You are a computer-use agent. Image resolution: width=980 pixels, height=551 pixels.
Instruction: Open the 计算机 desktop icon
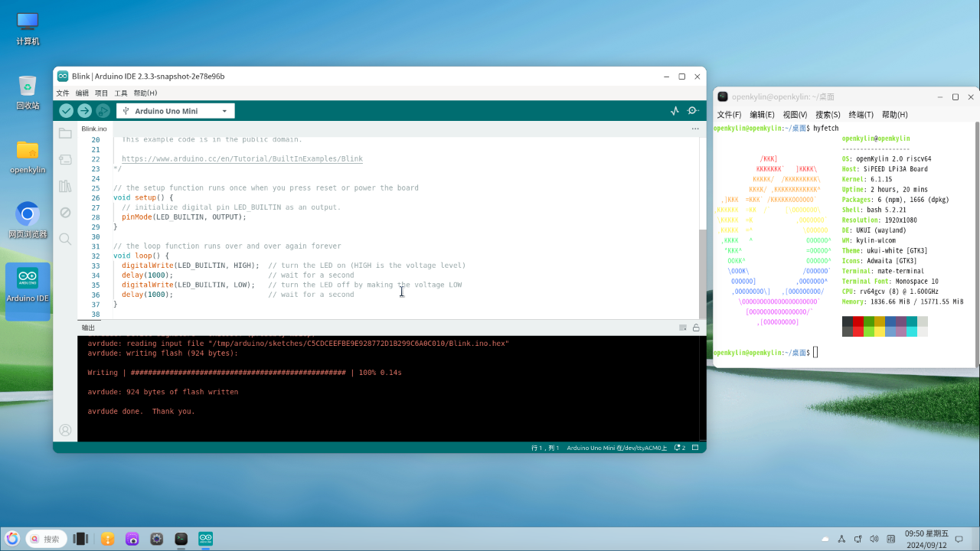(x=28, y=28)
